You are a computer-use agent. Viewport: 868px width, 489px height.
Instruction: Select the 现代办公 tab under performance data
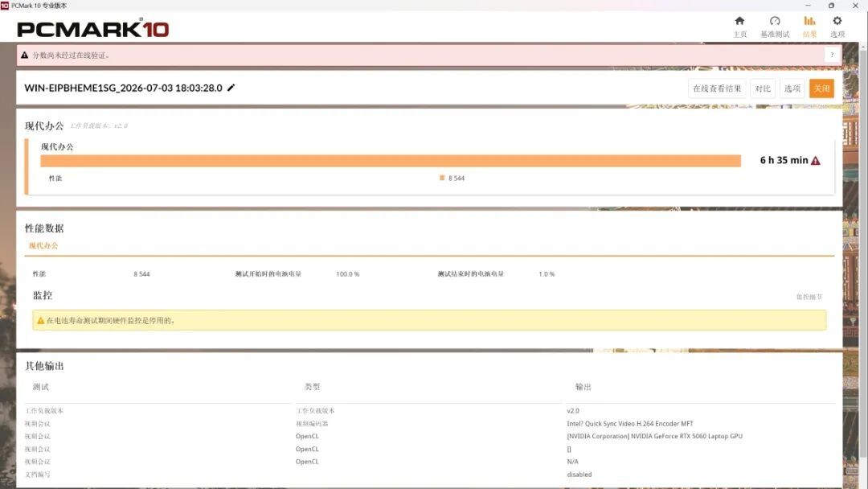click(43, 245)
